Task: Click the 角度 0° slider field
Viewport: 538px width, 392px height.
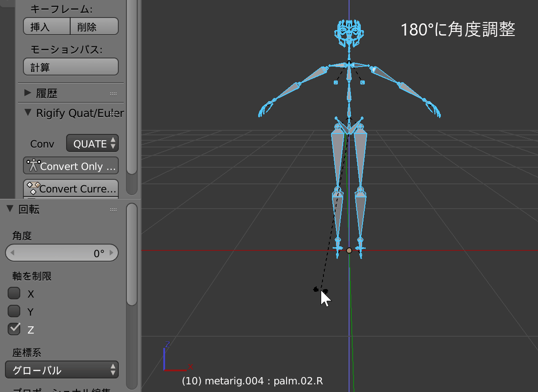Action: coord(62,253)
